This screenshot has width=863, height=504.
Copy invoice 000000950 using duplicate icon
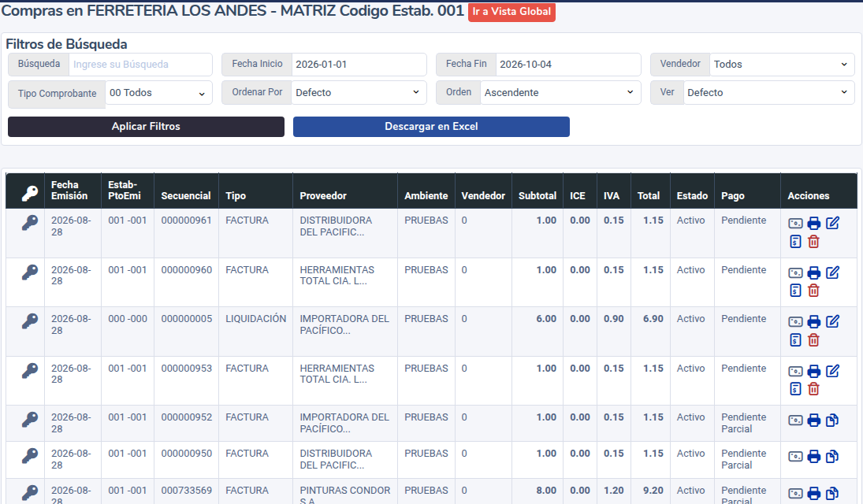(x=832, y=456)
